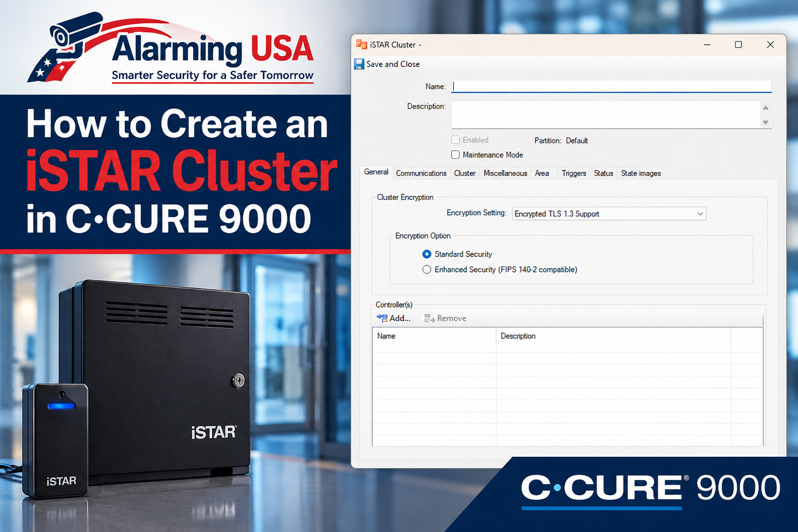This screenshot has height=532, width=798.
Task: Open the State images tab
Action: (x=641, y=173)
